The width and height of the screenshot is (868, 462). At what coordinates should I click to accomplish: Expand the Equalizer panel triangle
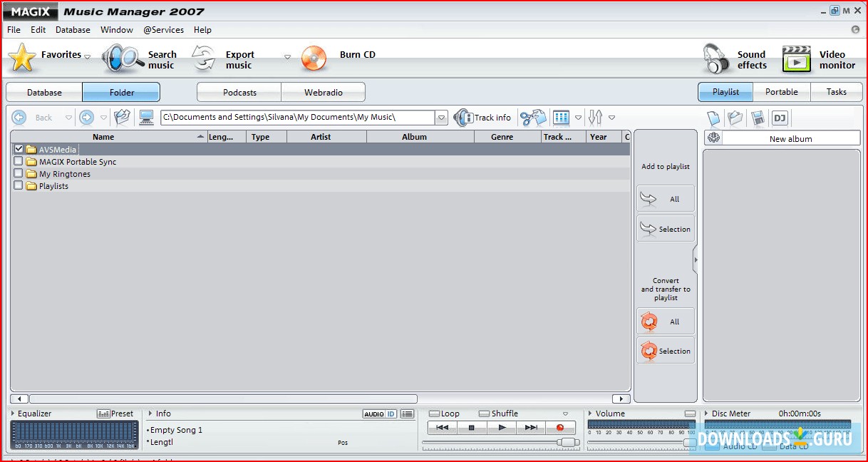tap(13, 414)
